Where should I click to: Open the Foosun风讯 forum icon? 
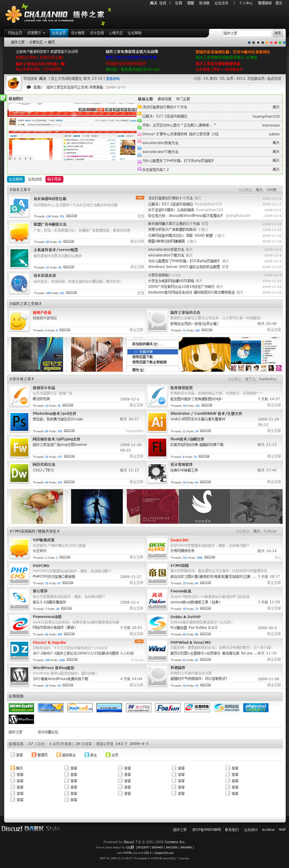tap(157, 599)
